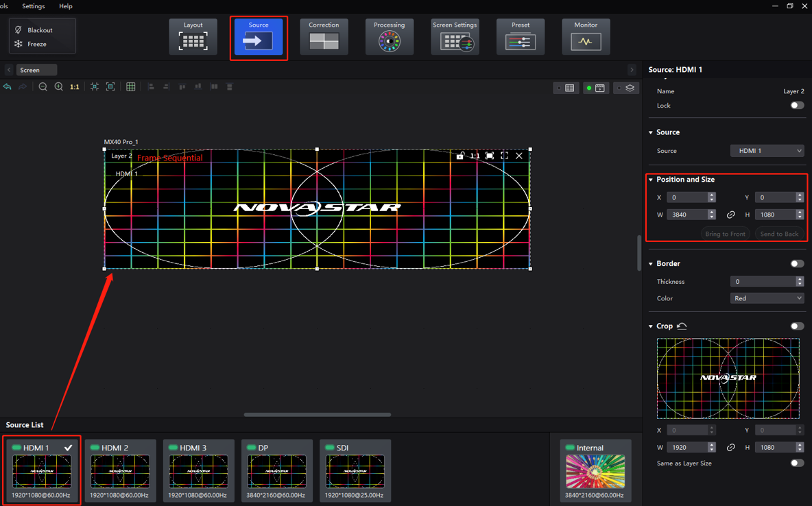Select HDMI 2 source card

120,470
